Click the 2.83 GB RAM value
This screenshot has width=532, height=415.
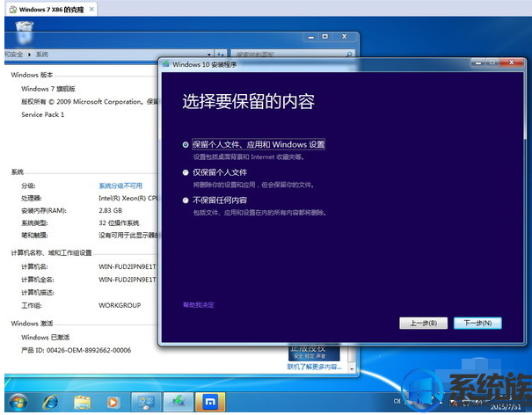(x=110, y=210)
